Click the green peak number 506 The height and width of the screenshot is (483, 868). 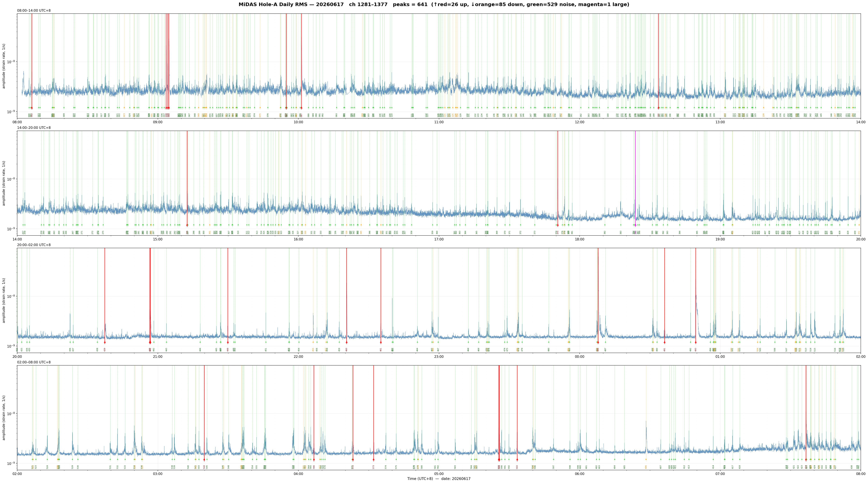coord(775,350)
